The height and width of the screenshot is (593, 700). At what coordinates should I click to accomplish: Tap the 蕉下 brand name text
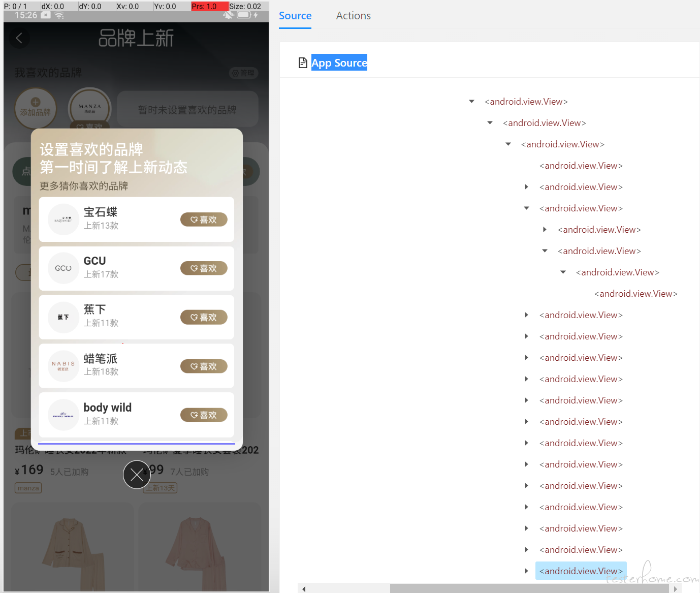coord(95,309)
